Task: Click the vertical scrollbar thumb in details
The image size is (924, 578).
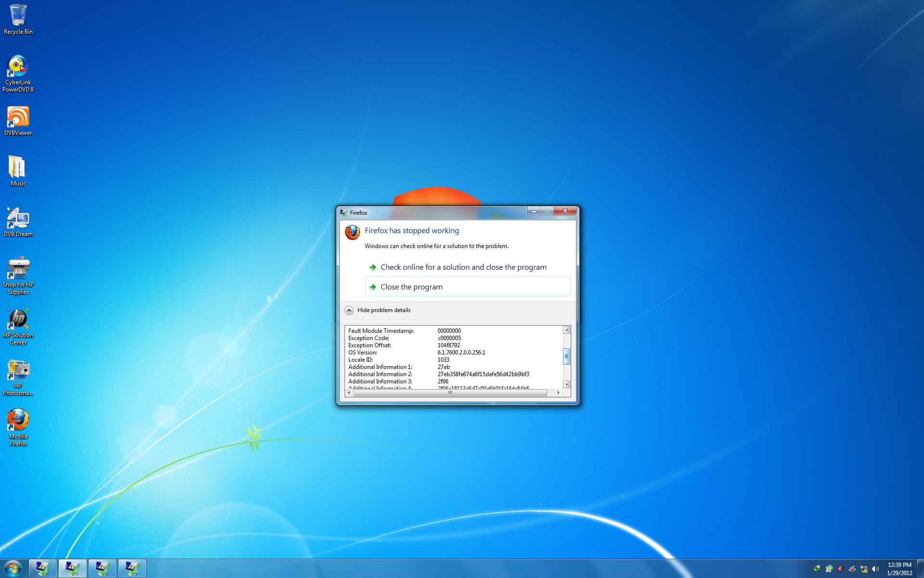Action: point(567,356)
